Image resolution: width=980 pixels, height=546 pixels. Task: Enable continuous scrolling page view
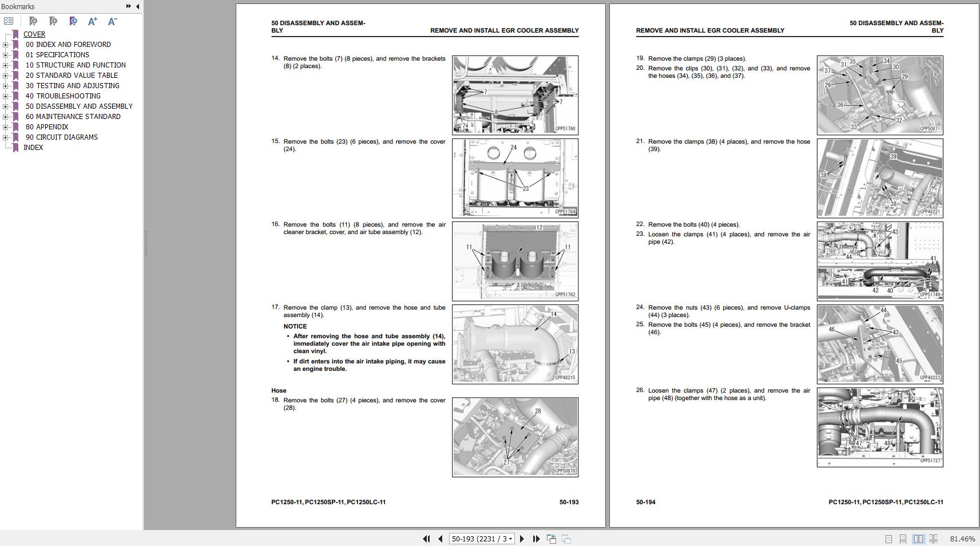coord(903,539)
